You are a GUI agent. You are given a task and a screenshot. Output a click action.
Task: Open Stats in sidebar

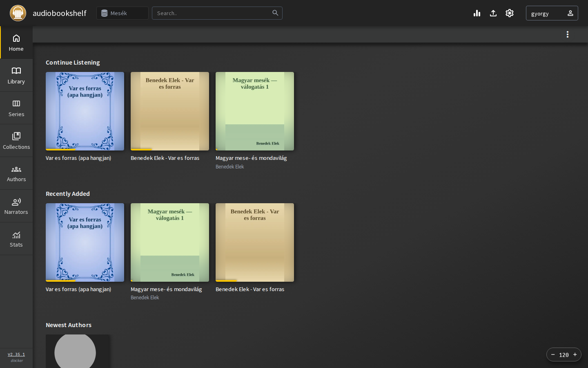click(16, 239)
